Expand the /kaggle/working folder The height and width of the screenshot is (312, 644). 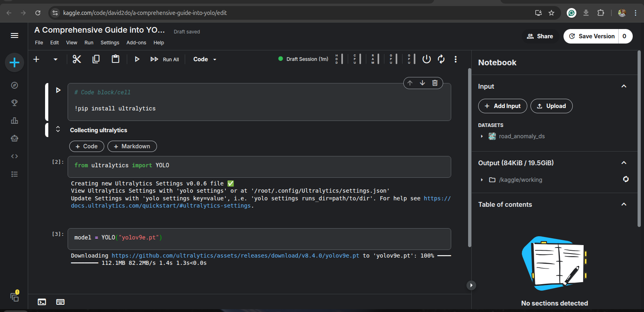coord(482,180)
